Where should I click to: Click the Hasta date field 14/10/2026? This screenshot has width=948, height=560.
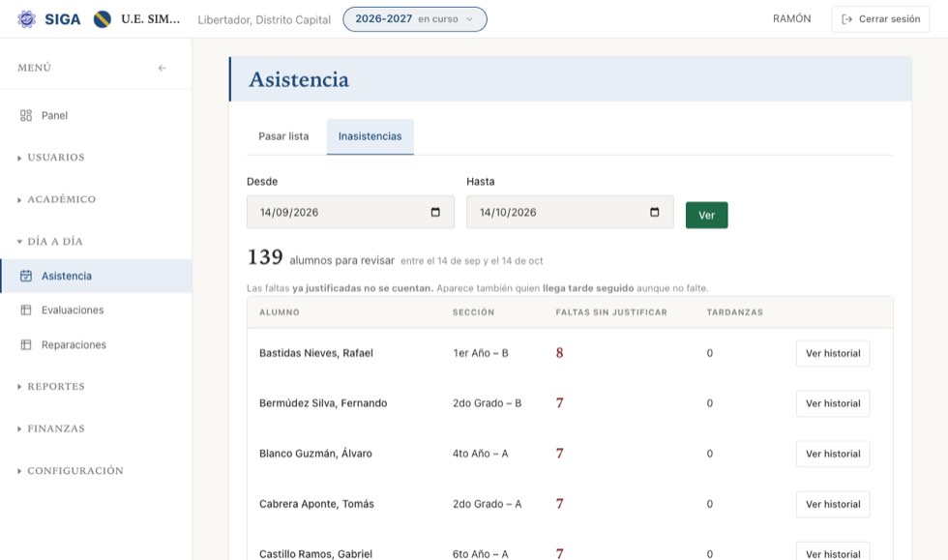click(x=570, y=212)
